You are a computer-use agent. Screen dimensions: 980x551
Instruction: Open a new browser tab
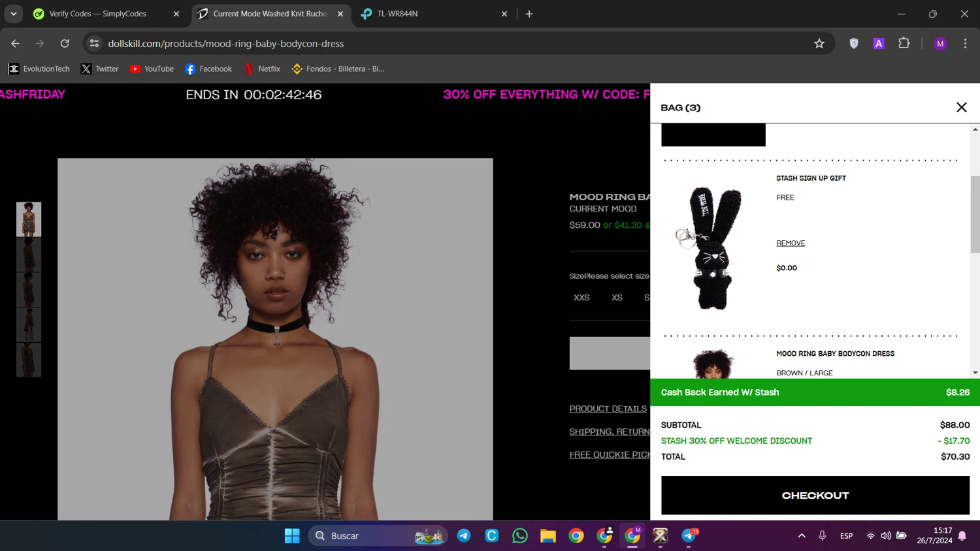[x=529, y=14]
